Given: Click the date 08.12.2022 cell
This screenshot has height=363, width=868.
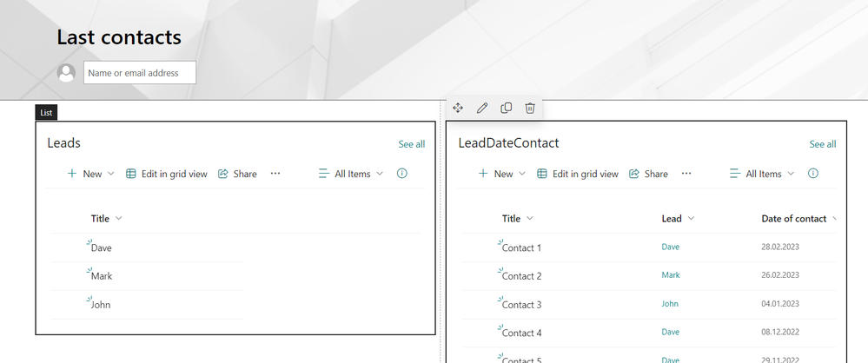Looking at the screenshot, I should point(780,332).
